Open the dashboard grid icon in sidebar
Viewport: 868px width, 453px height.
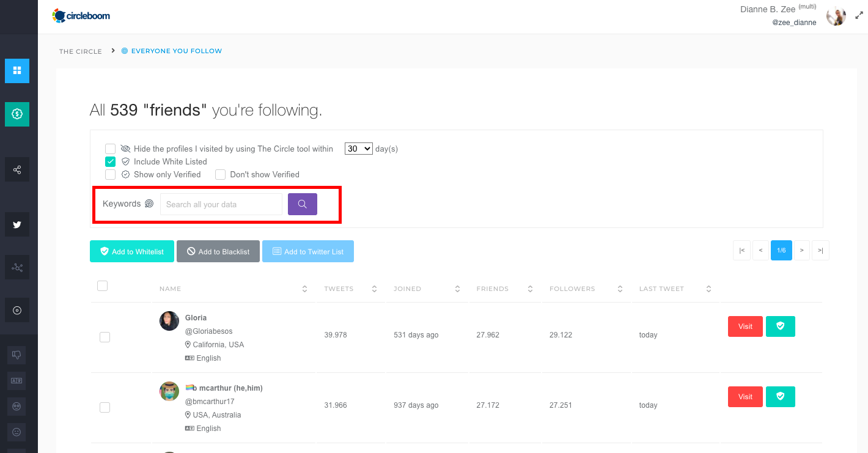click(17, 71)
